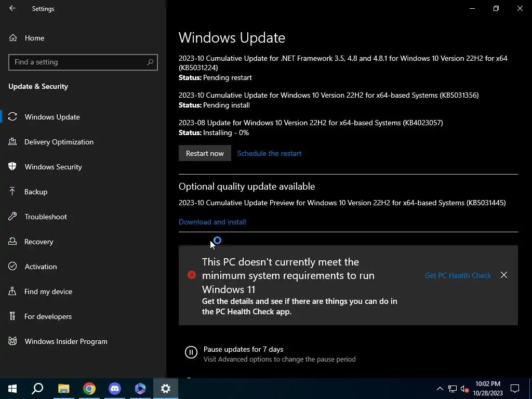
Task: Click the For developers tools icon
Action: (x=12, y=316)
